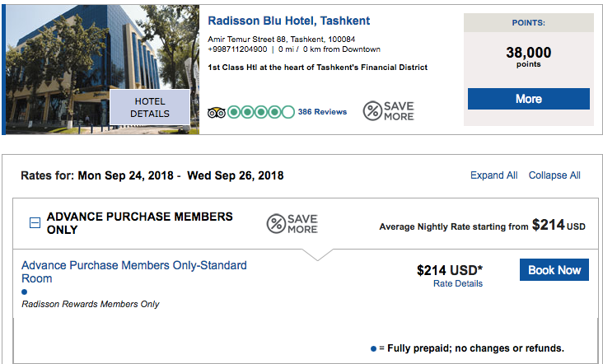Expand All rate sections

click(494, 175)
